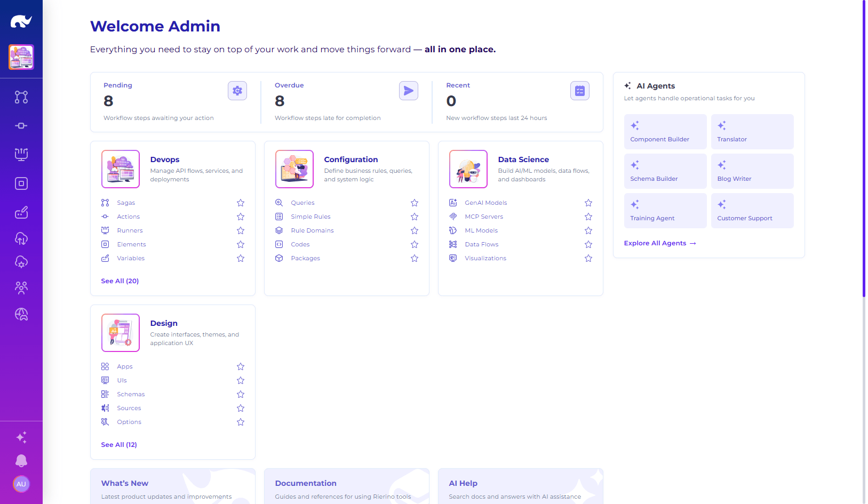The width and height of the screenshot is (868, 504).
Task: Open Queries in Configuration
Action: [x=302, y=203]
